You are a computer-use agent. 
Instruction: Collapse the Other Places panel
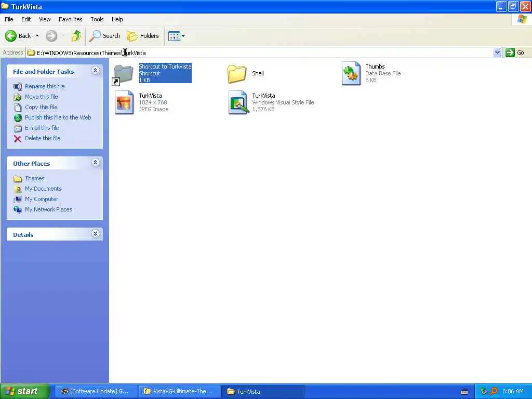point(96,163)
